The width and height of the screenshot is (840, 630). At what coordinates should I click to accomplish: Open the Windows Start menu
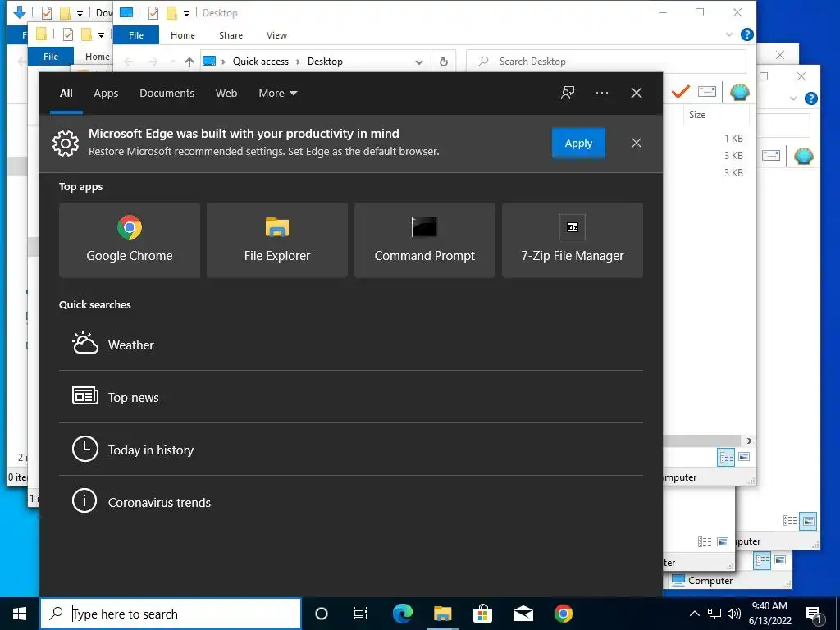[20, 614]
